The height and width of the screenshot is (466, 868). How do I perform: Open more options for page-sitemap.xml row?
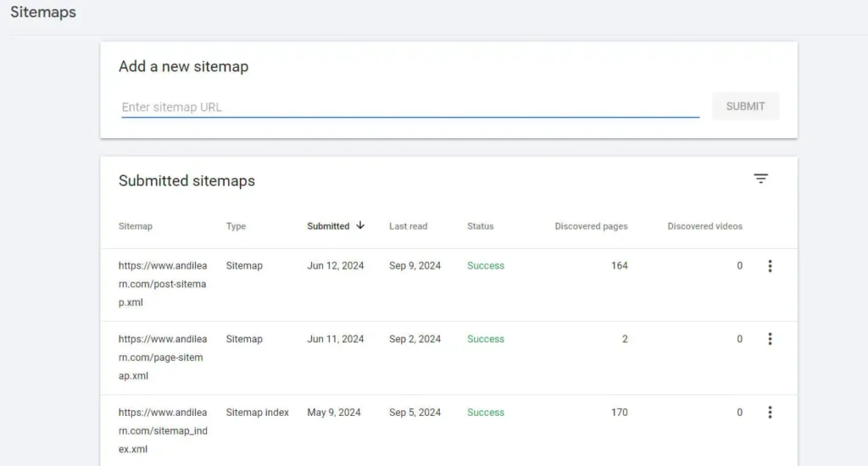[770, 339]
